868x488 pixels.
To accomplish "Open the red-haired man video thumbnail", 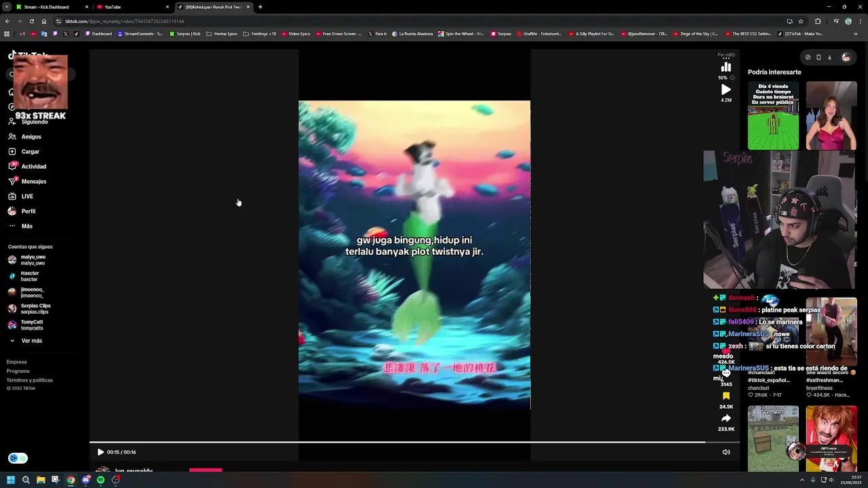I will (831, 439).
